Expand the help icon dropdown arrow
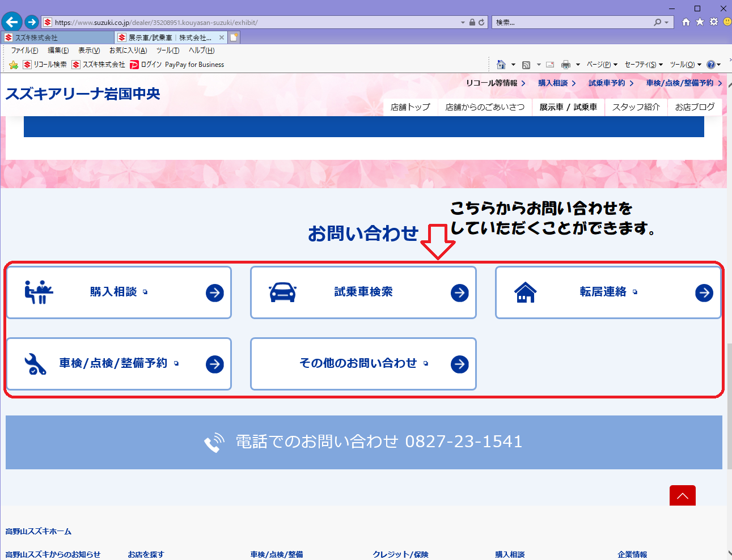 pyautogui.click(x=719, y=65)
